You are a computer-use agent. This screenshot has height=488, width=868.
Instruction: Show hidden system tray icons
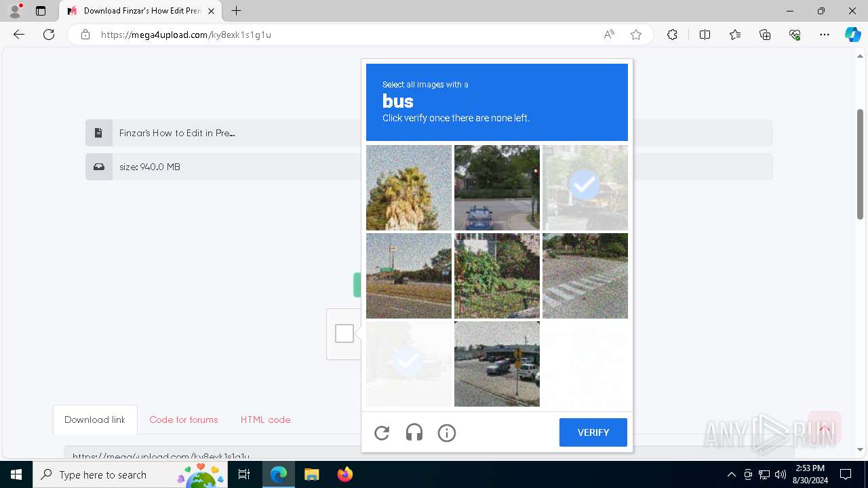coord(731,474)
